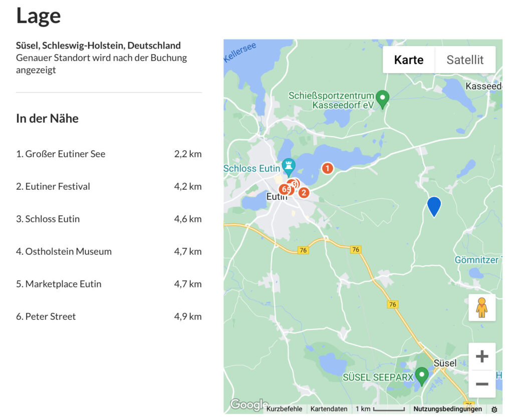
Task: Click the Schloss Eutin castle marker
Action: click(x=289, y=166)
